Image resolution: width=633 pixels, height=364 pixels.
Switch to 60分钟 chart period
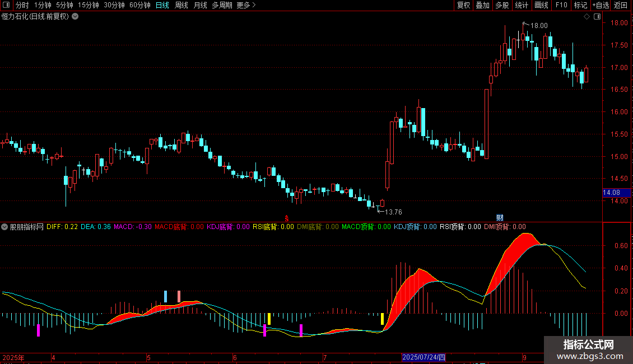(x=140, y=5)
